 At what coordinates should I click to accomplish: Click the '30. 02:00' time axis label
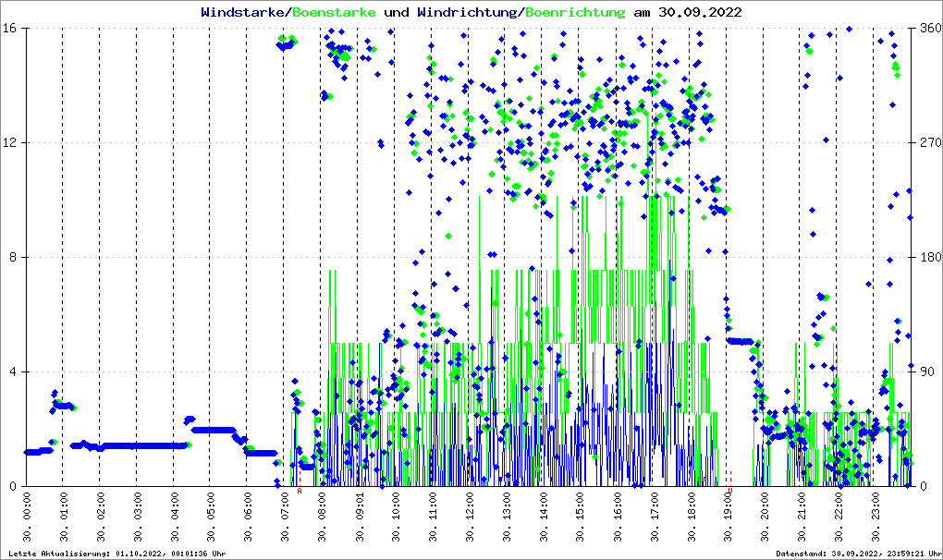tap(101, 517)
